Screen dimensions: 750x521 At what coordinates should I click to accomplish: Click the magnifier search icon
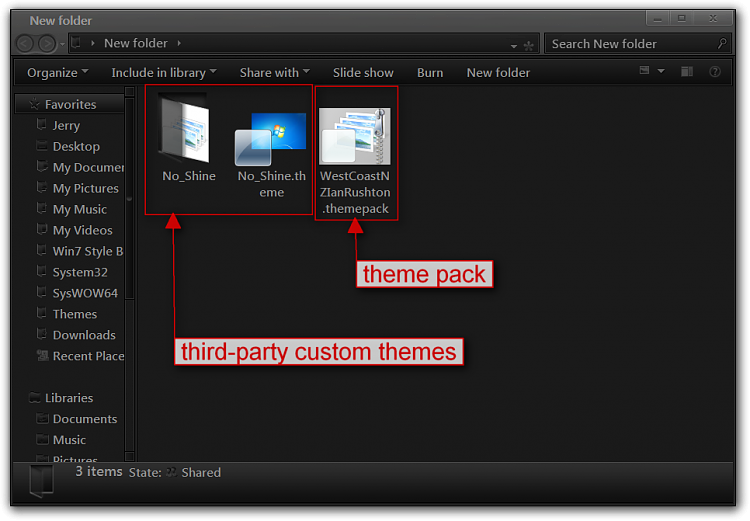[722, 44]
